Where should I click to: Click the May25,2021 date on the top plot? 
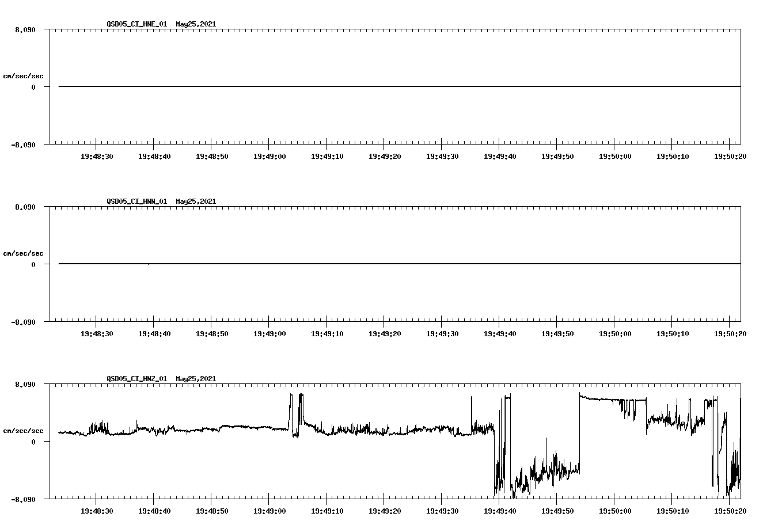click(195, 25)
